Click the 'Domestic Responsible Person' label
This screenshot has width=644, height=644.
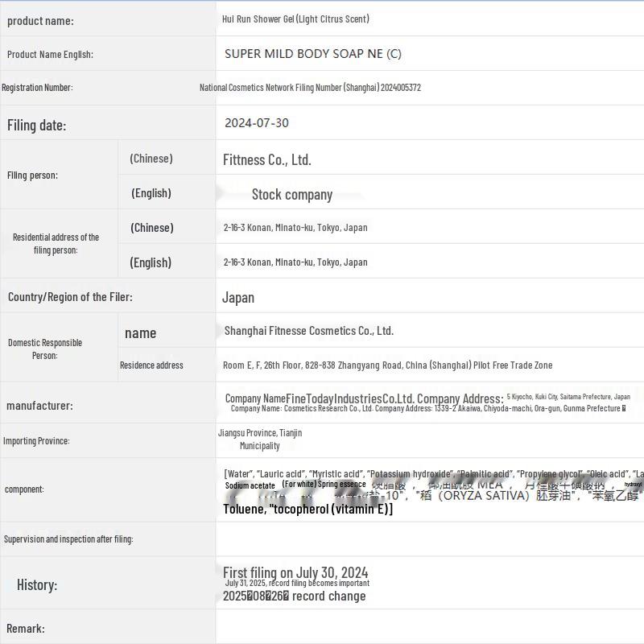tap(45, 349)
